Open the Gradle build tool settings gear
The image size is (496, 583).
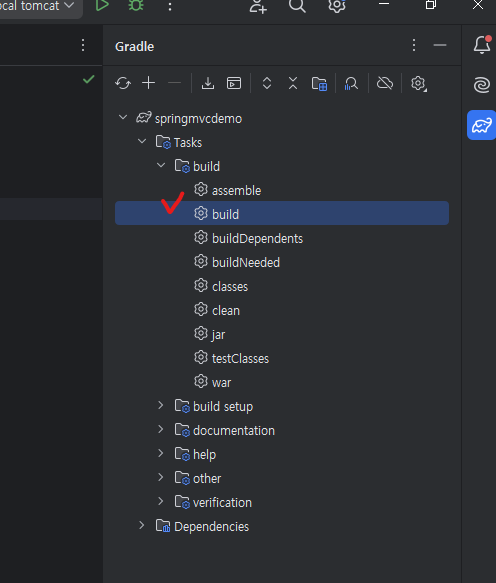pos(419,83)
